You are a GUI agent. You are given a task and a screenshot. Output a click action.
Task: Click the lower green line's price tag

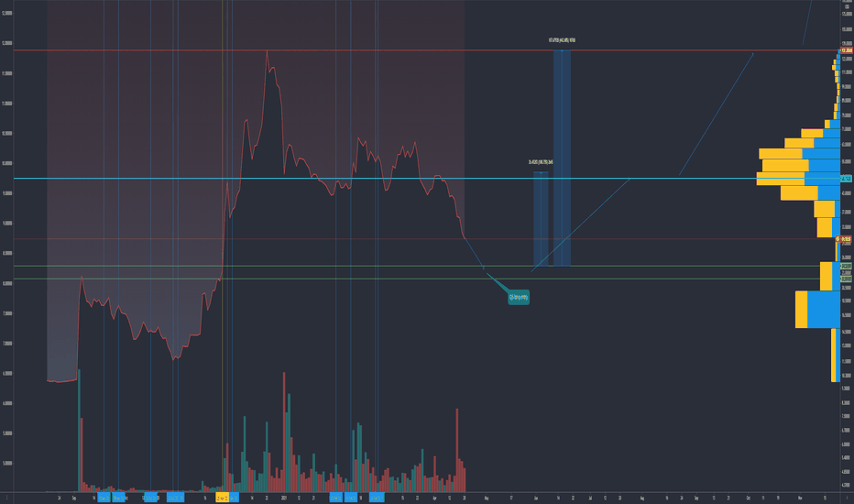tap(847, 279)
